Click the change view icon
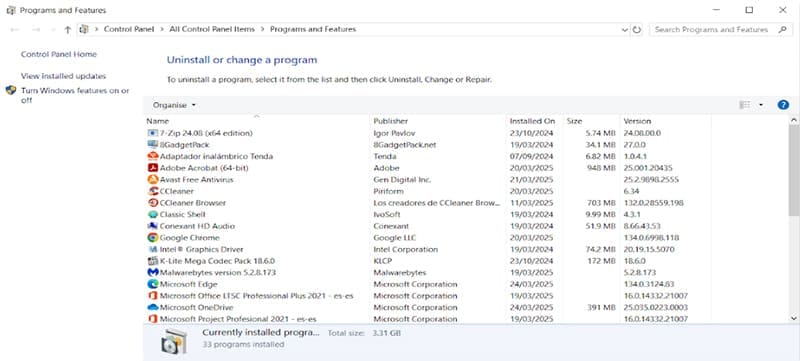 pyautogui.click(x=745, y=105)
